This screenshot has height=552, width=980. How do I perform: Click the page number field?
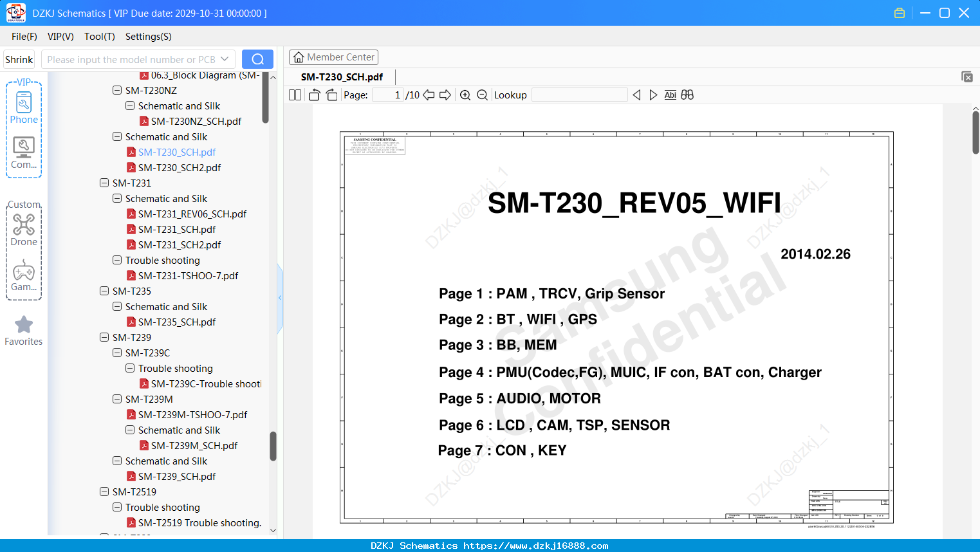388,95
